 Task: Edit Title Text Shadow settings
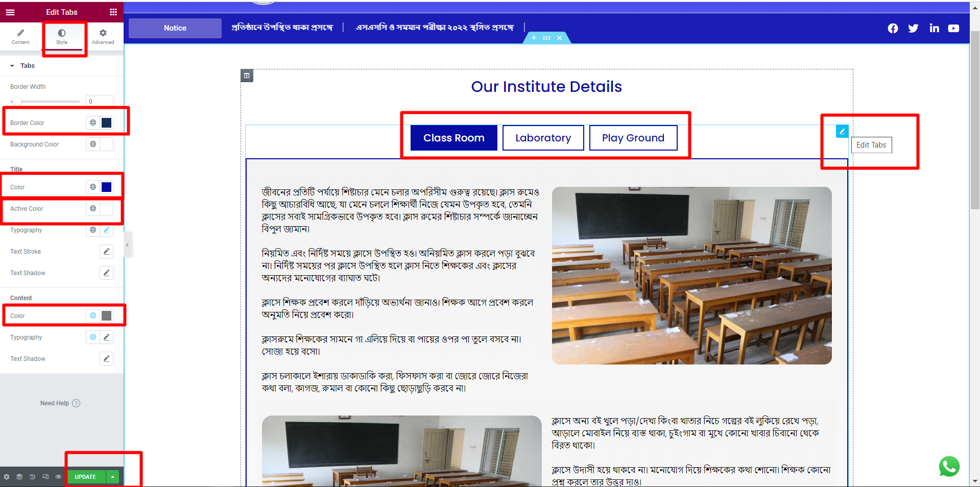coord(106,273)
